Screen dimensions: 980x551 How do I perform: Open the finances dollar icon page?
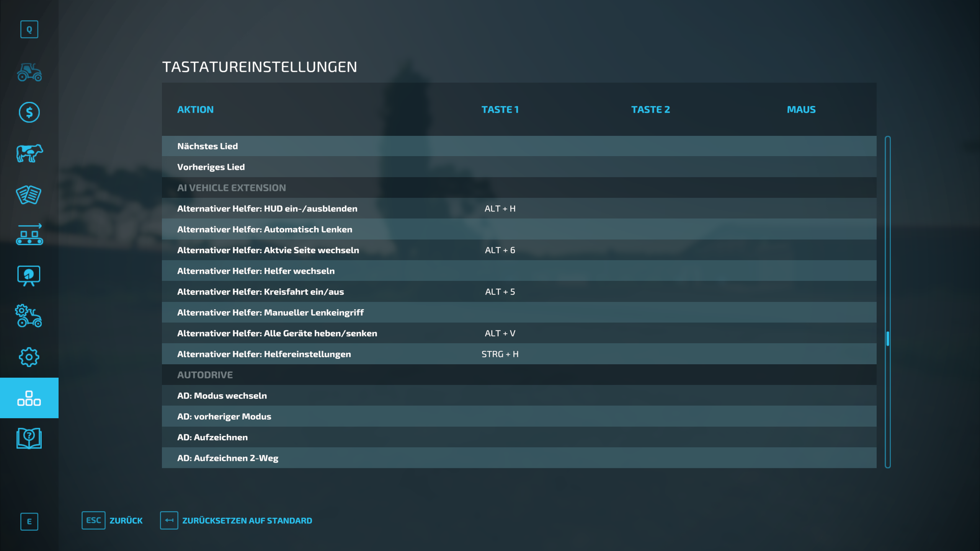(x=29, y=112)
